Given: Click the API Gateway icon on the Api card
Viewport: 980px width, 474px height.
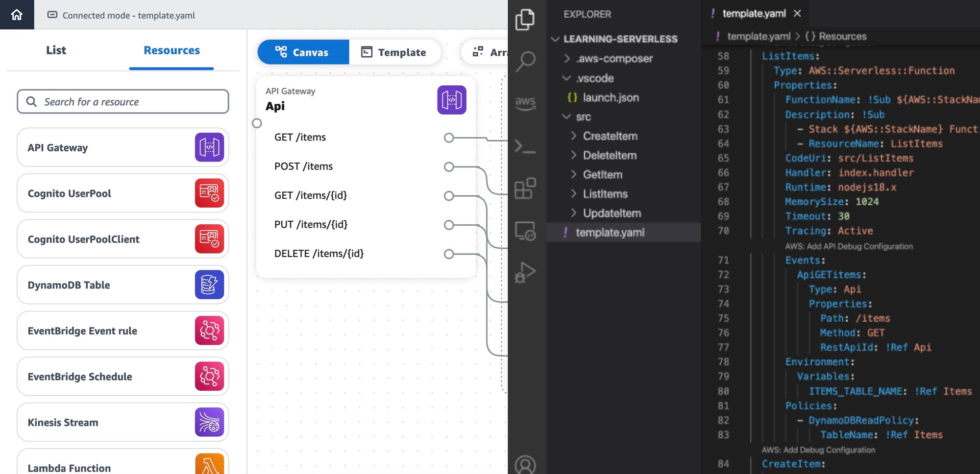Looking at the screenshot, I should (452, 99).
